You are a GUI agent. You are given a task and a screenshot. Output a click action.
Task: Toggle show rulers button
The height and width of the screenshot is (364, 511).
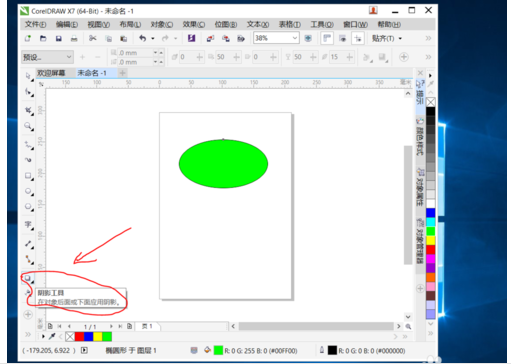[327, 38]
